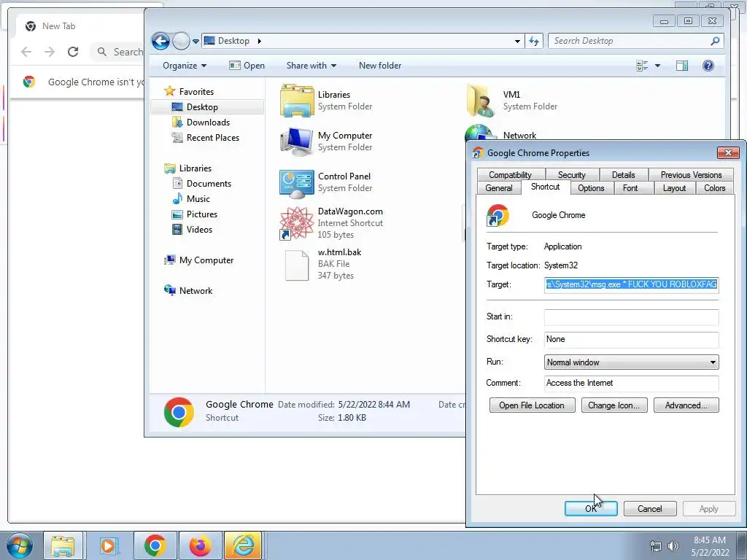Open the Organize menu
This screenshot has height=560, width=747.
185,66
